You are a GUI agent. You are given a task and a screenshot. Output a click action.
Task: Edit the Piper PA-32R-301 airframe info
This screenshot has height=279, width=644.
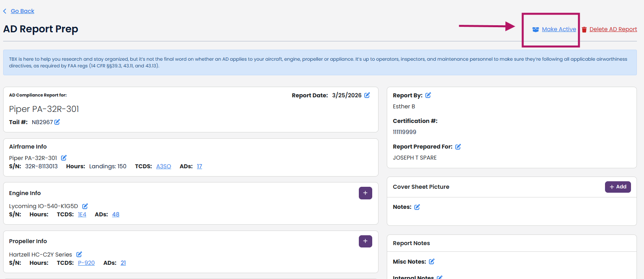pos(64,158)
